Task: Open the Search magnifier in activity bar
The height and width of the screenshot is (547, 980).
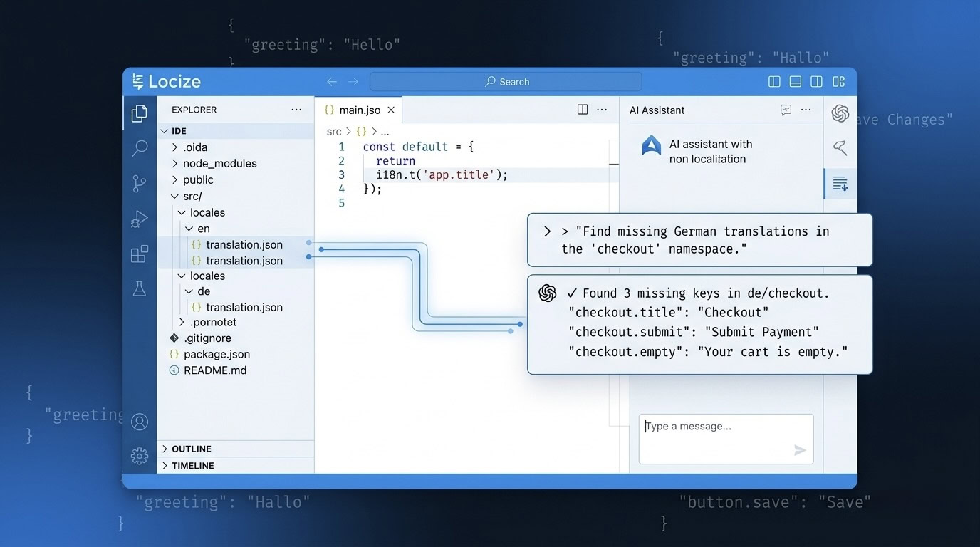Action: click(140, 148)
